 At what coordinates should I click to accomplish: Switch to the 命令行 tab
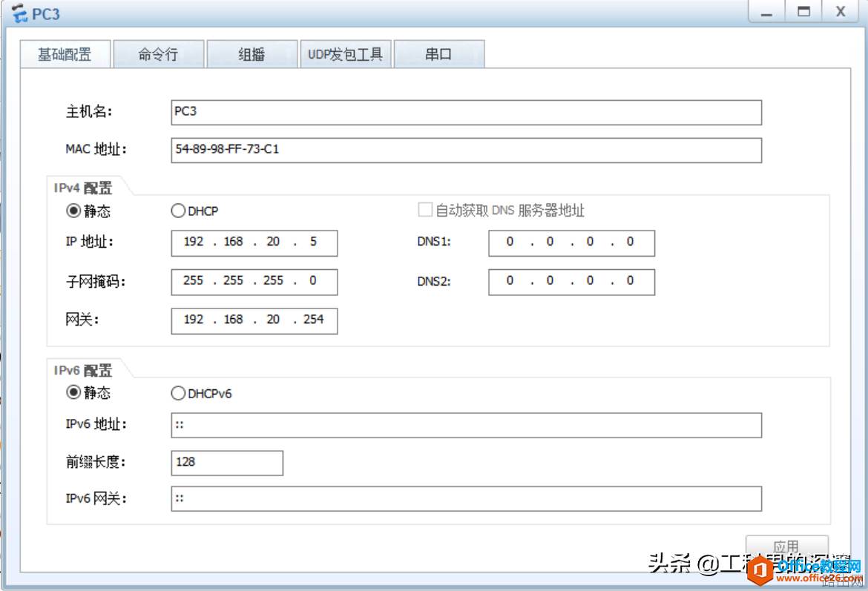(158, 54)
